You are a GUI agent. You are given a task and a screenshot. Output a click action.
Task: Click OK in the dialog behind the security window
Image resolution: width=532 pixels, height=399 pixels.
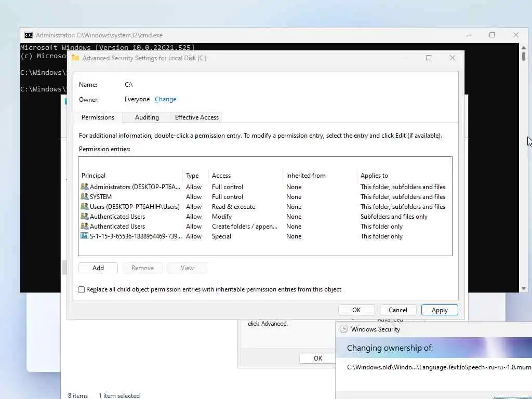[318, 358]
